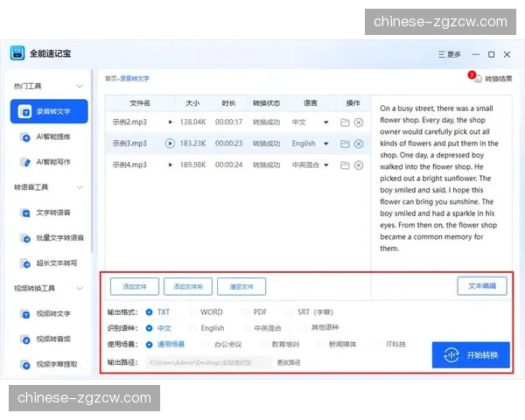This screenshot has height=420, width=525.
Task: Click the 视频转音频 sidebar icon
Action: (x=25, y=339)
